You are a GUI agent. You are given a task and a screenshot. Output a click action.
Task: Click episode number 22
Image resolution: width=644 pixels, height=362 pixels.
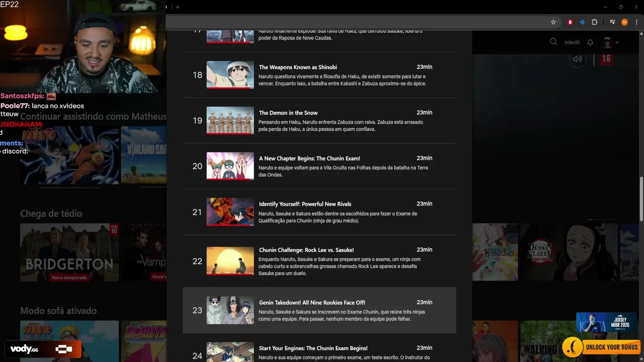pos(197,261)
